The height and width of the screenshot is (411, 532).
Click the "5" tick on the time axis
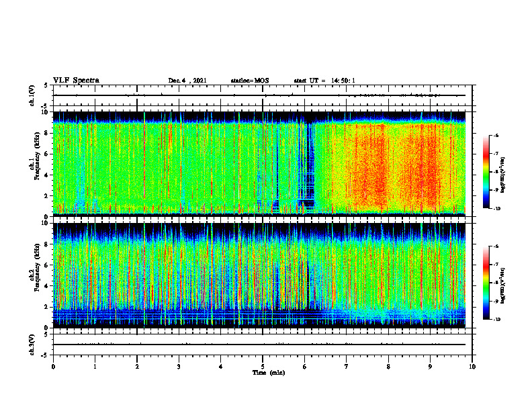pyautogui.click(x=263, y=367)
